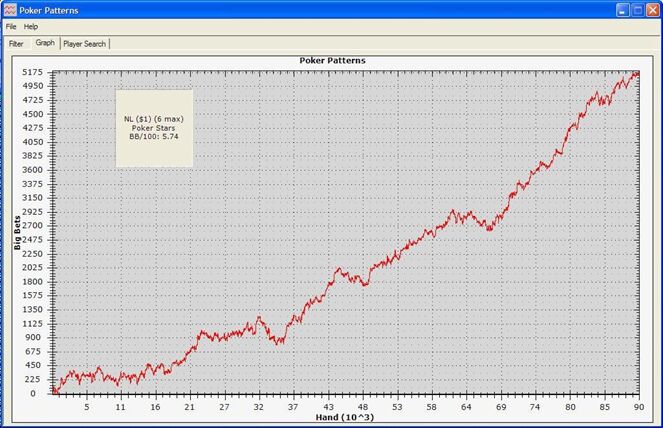
Task: Open the Help menu
Action: (x=31, y=27)
